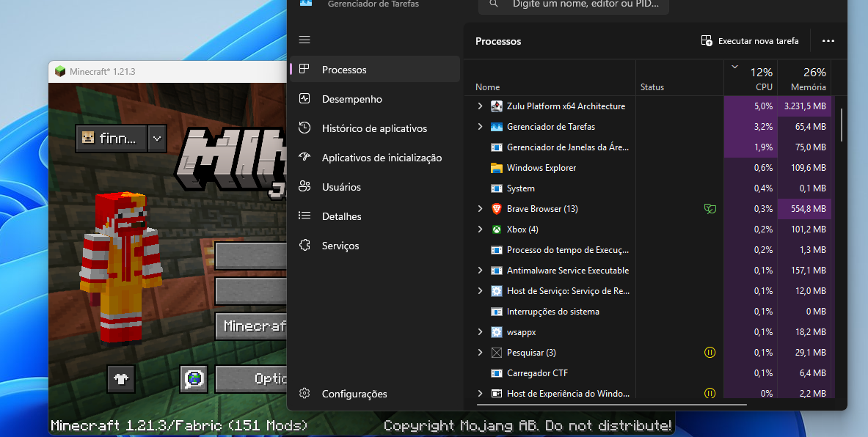Image resolution: width=868 pixels, height=437 pixels.
Task: Expand Host de Serviço: Serviço de Re... row
Action: point(480,291)
